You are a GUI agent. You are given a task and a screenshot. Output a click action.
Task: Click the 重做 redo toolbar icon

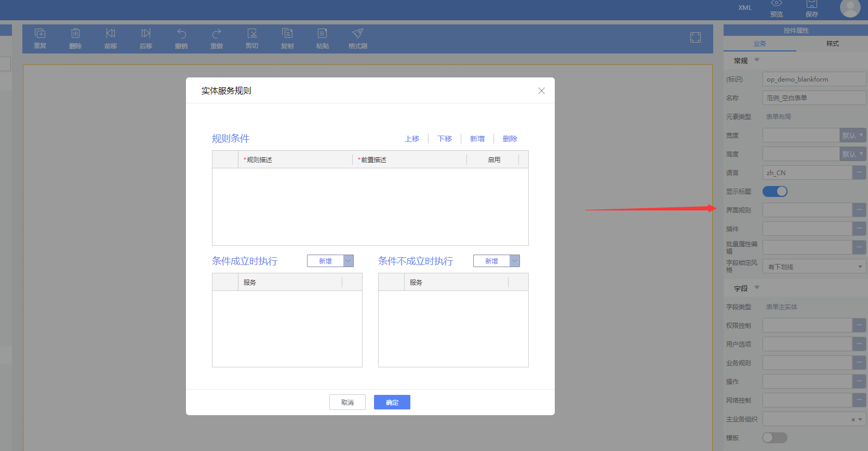tap(217, 33)
